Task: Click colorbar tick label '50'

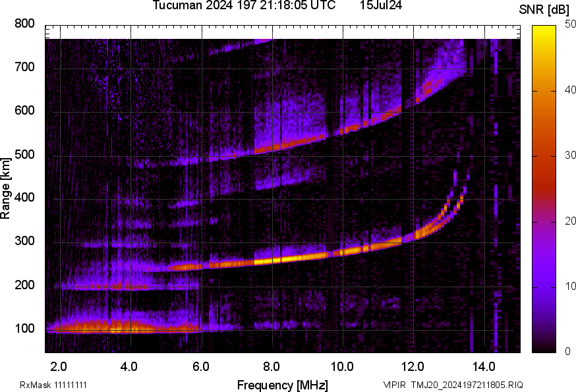Action: click(x=570, y=24)
